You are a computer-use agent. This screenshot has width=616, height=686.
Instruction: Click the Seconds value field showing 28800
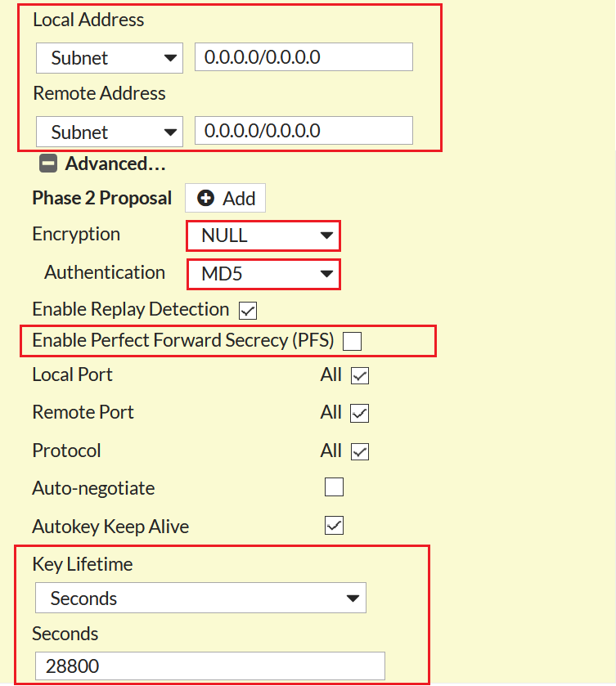[x=209, y=666]
